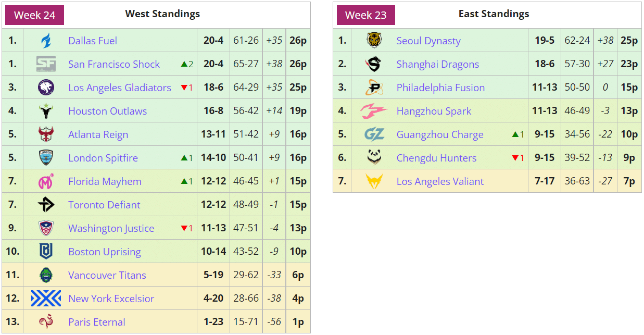Click the Guangzhou Charge GZ logo
The height and width of the screenshot is (335, 644).
[374, 134]
